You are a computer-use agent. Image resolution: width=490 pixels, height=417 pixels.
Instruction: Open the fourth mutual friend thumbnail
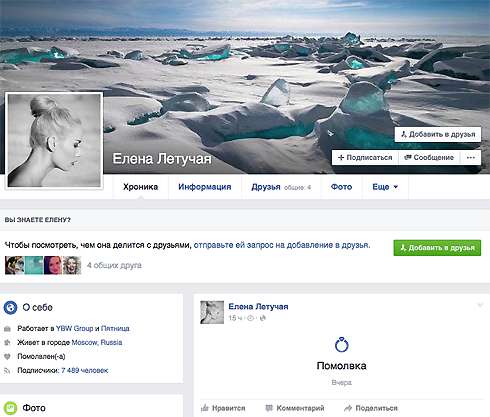[x=72, y=265]
